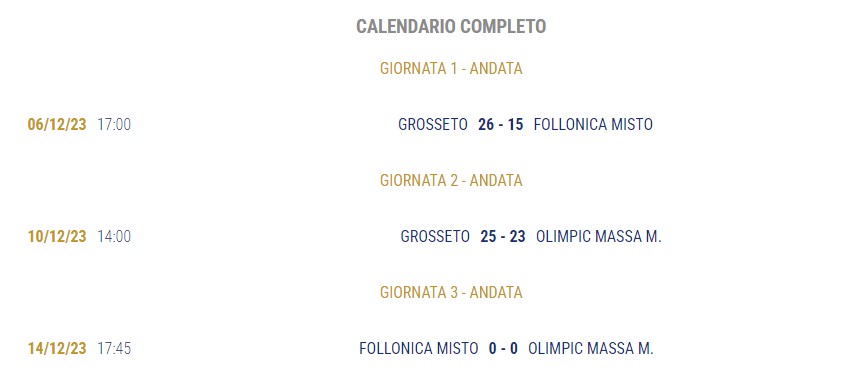Click the 14:00 match time

[114, 236]
